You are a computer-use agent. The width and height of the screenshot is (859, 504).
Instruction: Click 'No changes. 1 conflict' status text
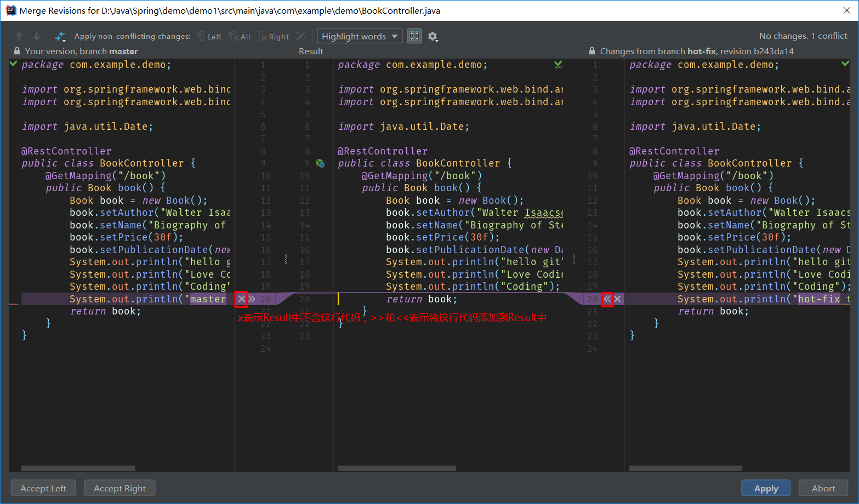pyautogui.click(x=803, y=36)
